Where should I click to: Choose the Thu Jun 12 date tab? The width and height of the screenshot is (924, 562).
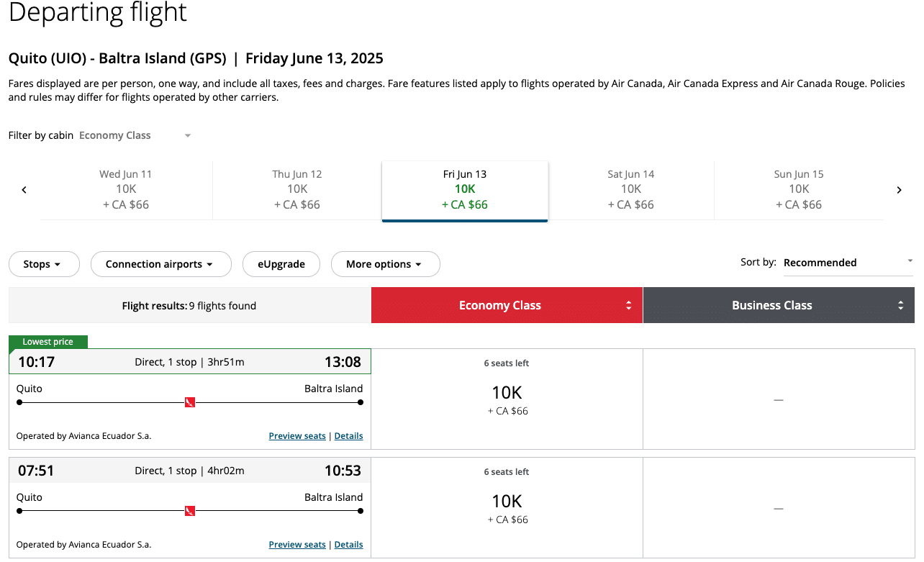297,190
